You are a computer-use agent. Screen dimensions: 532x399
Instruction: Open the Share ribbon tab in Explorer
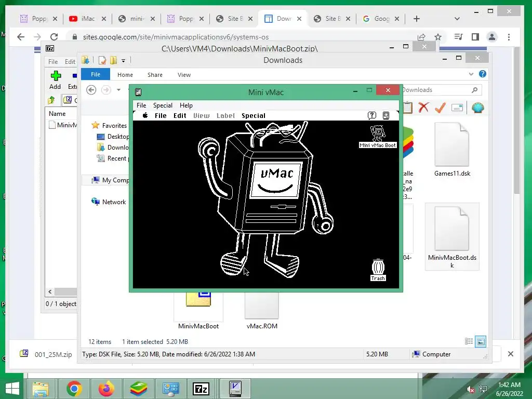pyautogui.click(x=155, y=75)
